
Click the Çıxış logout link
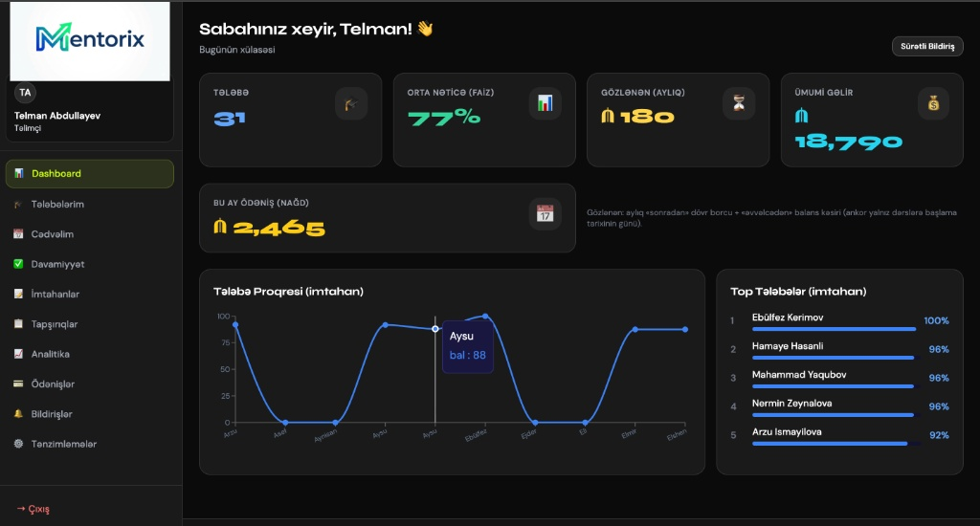pos(33,509)
